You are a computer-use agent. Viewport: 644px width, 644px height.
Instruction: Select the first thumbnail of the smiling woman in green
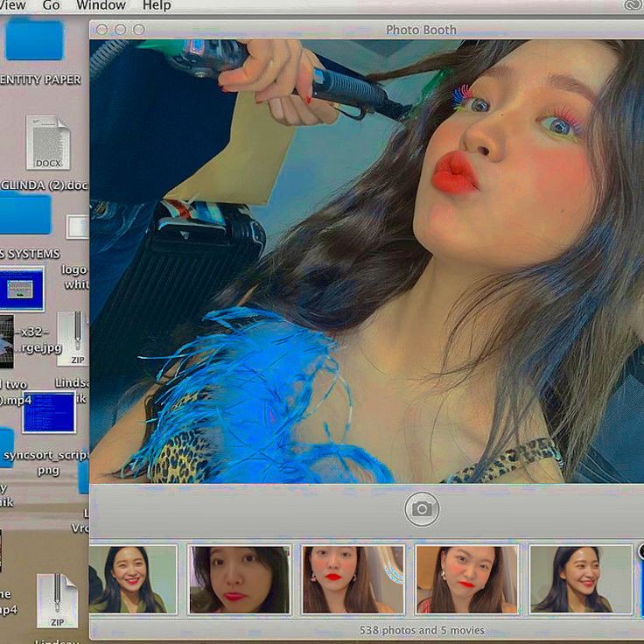click(x=133, y=579)
